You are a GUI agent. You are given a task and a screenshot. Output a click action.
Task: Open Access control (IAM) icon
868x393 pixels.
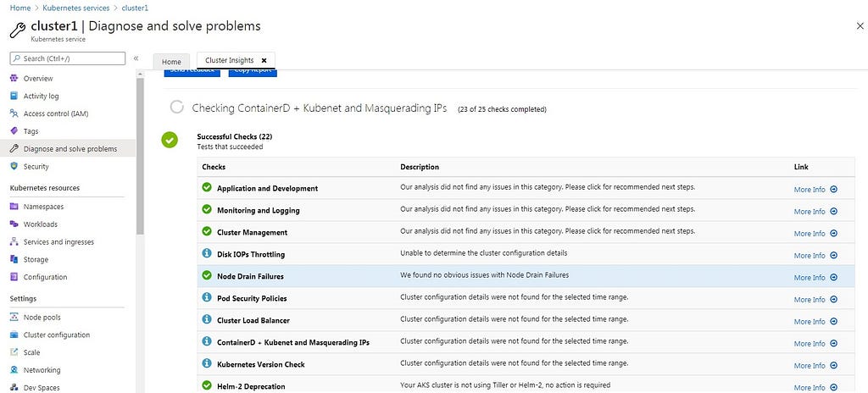click(x=14, y=113)
